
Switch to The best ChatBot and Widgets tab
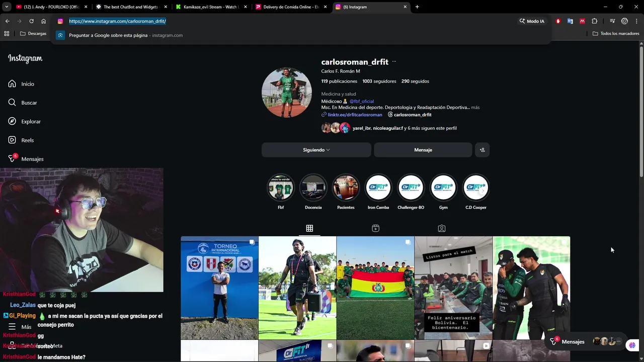(x=131, y=7)
